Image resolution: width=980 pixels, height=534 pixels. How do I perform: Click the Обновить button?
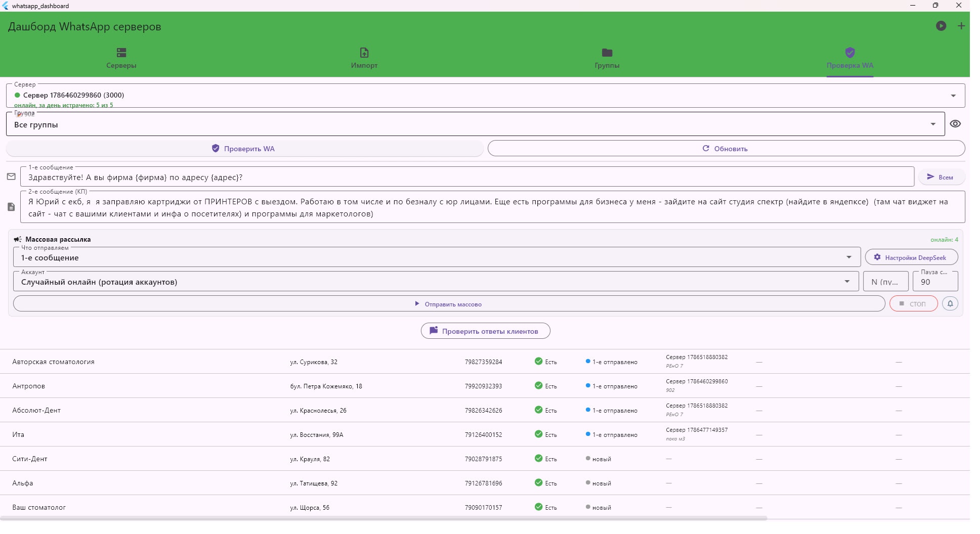click(726, 149)
